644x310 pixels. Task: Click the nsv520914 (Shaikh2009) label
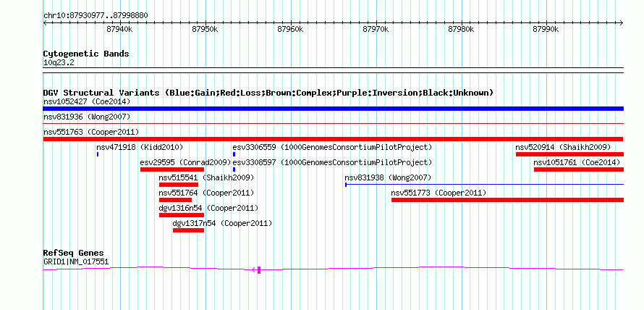click(563, 147)
